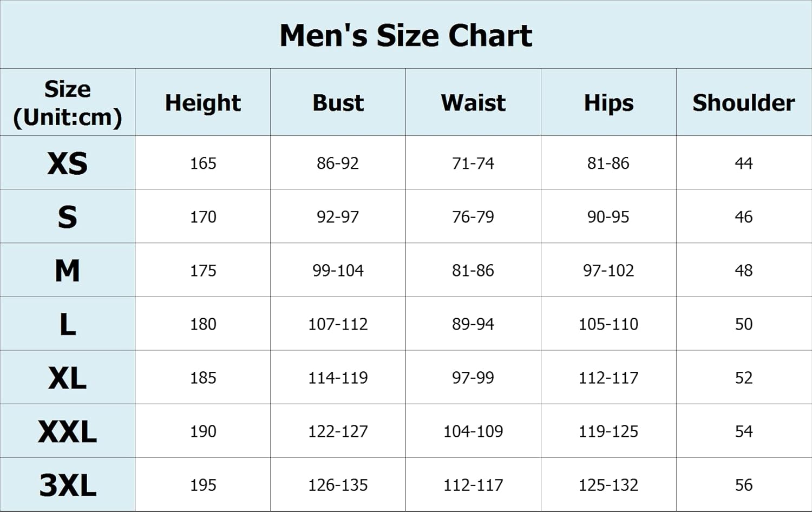Select the Waist column header

pyautogui.click(x=473, y=103)
